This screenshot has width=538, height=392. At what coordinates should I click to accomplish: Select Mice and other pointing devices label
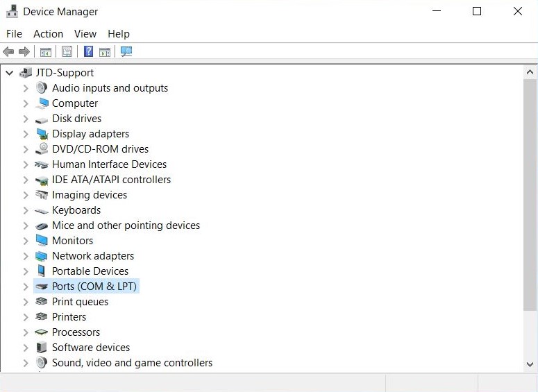[126, 225]
